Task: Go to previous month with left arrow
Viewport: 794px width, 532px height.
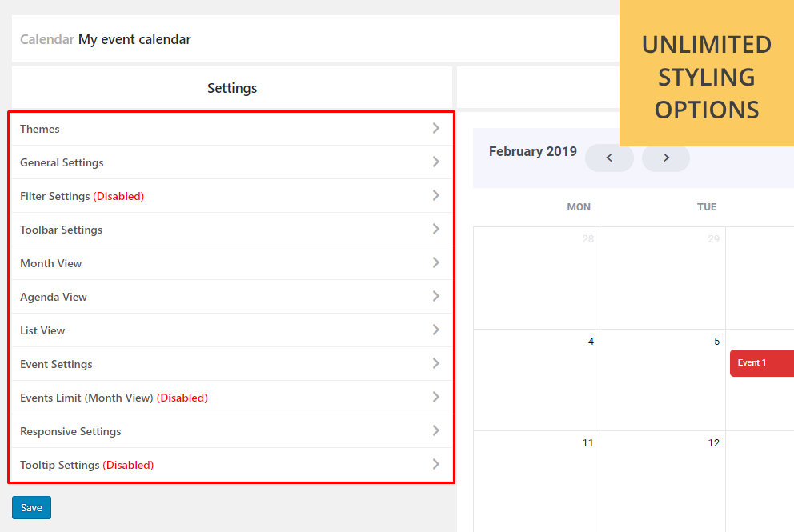Action: click(609, 158)
